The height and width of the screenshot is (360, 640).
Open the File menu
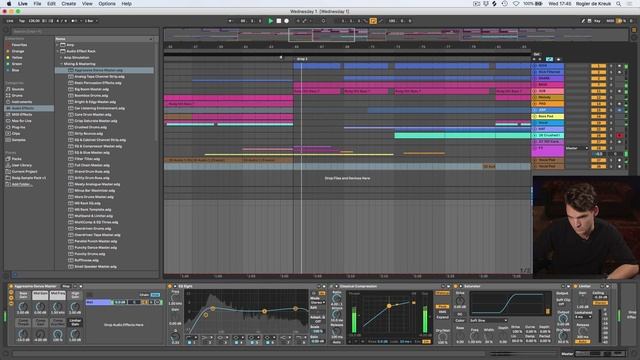click(37, 4)
